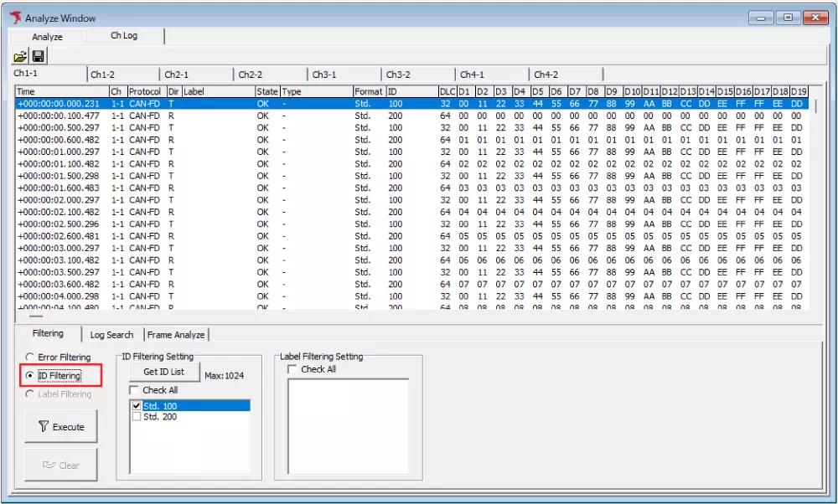Switch to the Analyze tab
Viewport: 838px width, 504px height.
point(47,37)
